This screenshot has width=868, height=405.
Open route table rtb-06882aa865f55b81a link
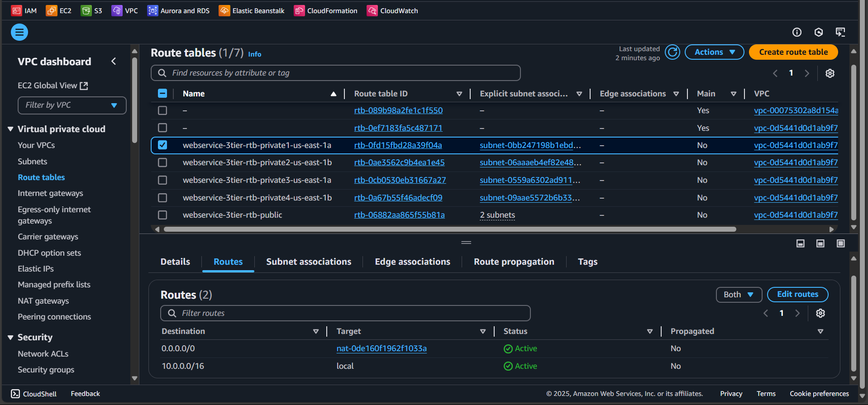(399, 215)
